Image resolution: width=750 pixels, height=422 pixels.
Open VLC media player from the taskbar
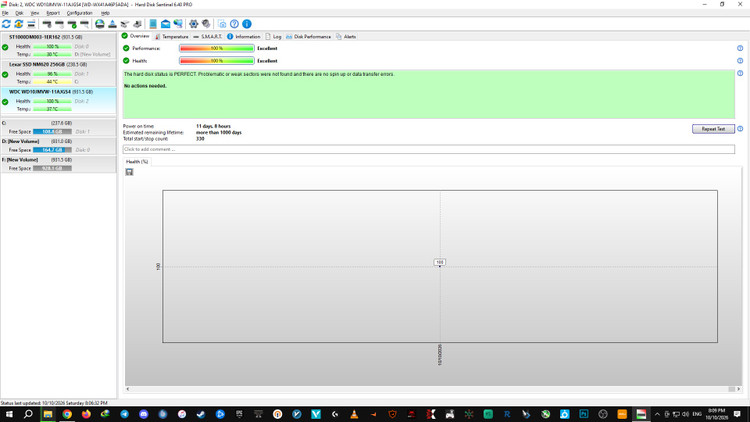coord(354,414)
